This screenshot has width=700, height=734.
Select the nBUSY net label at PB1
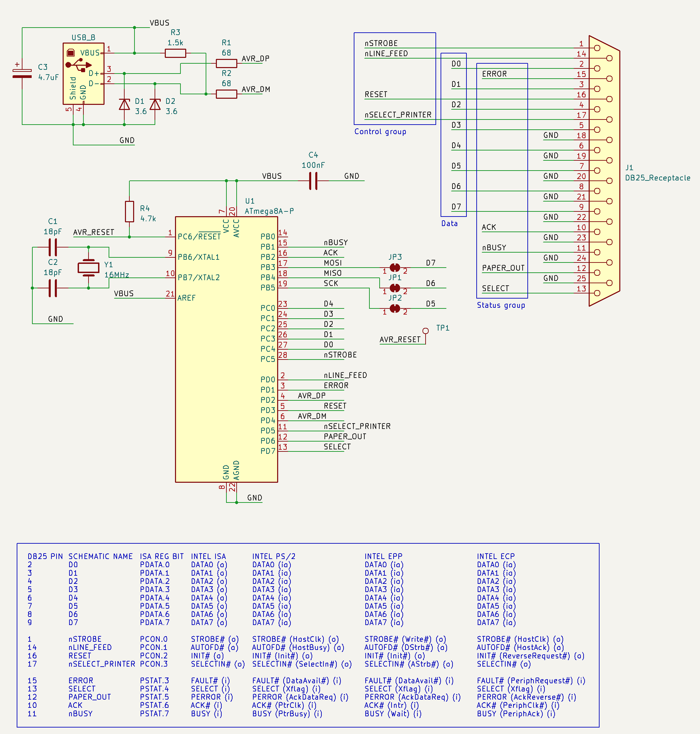336,242
